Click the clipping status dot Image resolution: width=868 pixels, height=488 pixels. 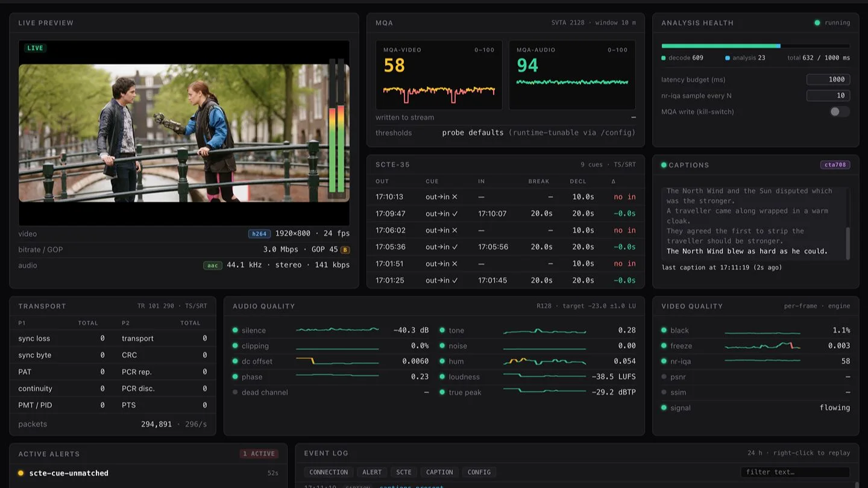pos(235,346)
